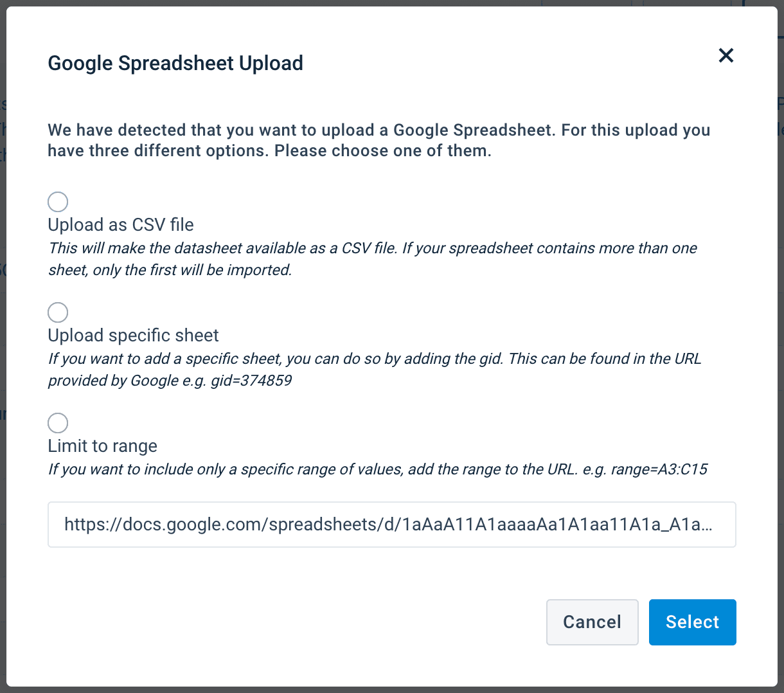
Task: Focus the Google Sheets URL input field
Action: (391, 525)
